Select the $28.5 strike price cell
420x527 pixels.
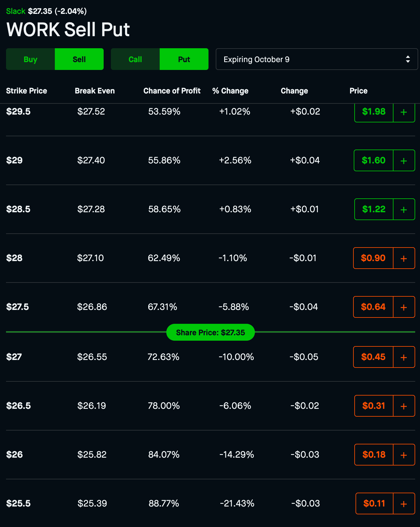click(18, 209)
